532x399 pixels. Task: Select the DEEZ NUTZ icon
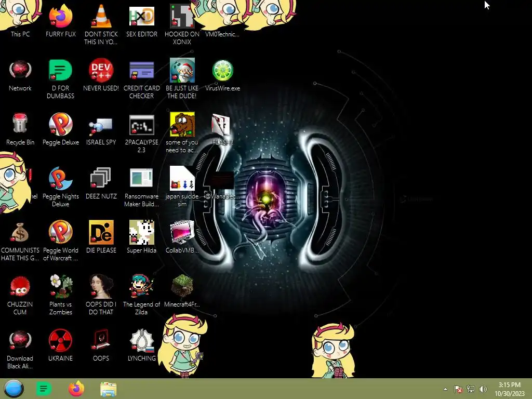pyautogui.click(x=101, y=178)
